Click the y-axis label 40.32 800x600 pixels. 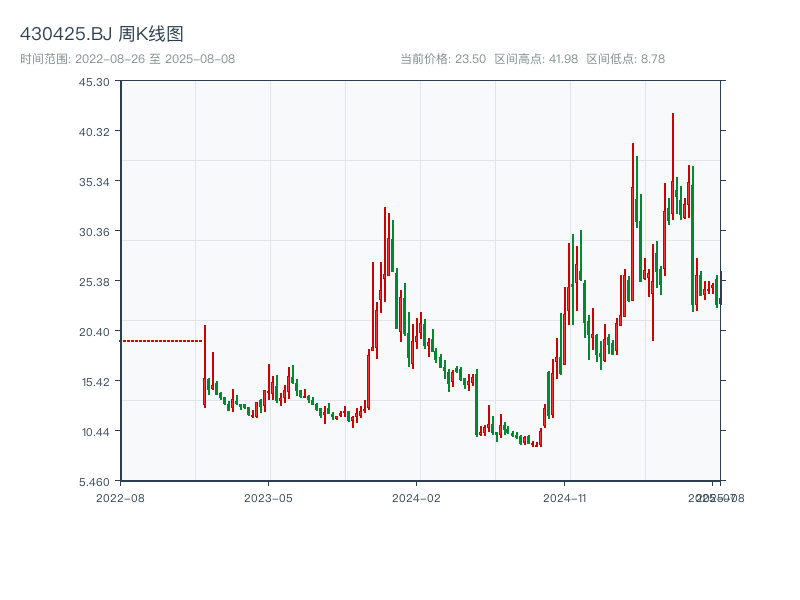click(94, 132)
